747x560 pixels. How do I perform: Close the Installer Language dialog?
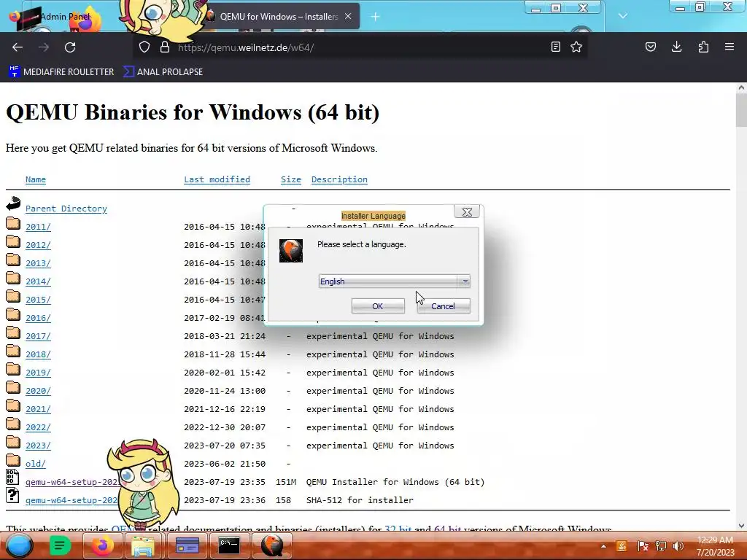[467, 212]
